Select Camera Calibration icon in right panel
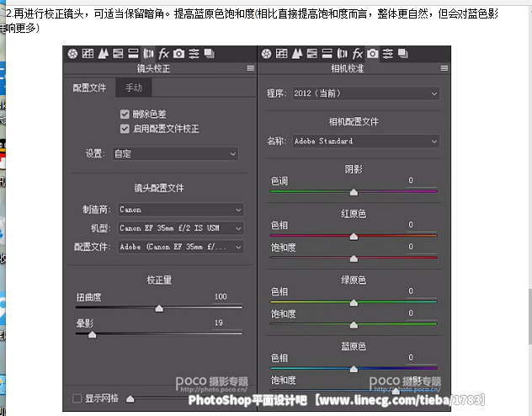The image size is (532, 416). pyautogui.click(x=373, y=54)
